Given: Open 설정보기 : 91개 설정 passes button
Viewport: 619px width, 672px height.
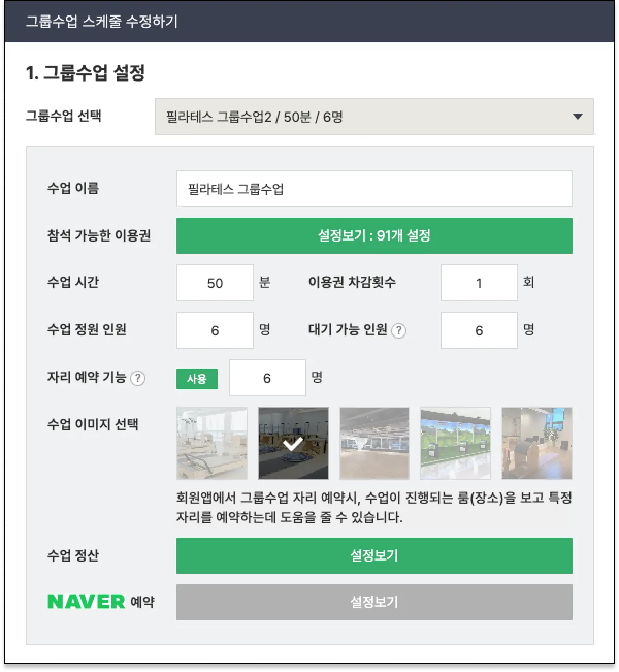Looking at the screenshot, I should pos(374,236).
